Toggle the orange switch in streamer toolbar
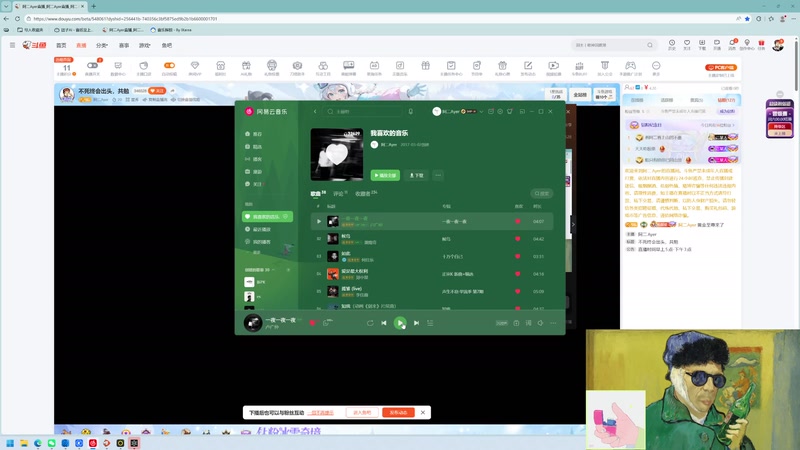This screenshot has width=800, height=450. tap(169, 67)
